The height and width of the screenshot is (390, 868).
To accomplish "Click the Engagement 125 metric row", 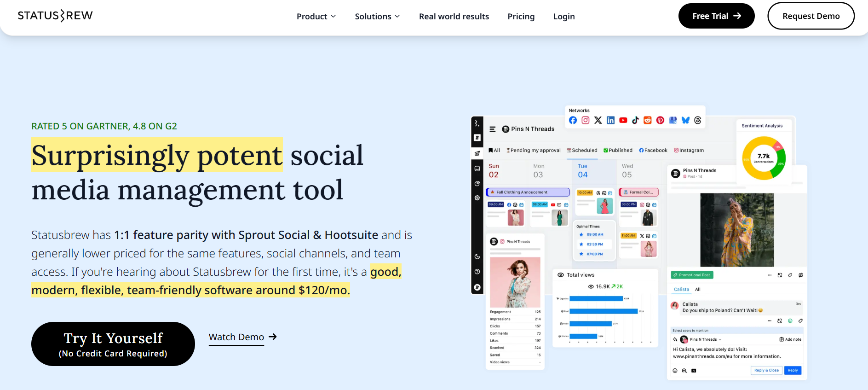I will 515,312.
